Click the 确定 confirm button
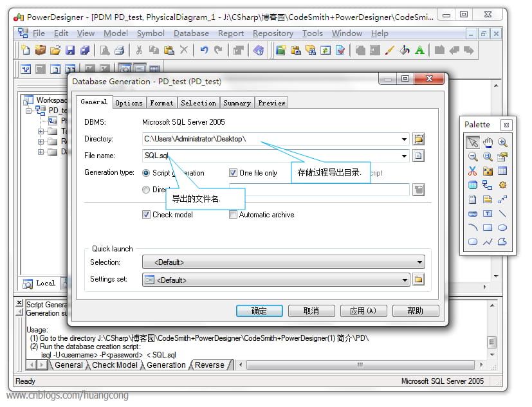Image resolution: width=532 pixels, height=407 pixels. pyautogui.click(x=259, y=311)
